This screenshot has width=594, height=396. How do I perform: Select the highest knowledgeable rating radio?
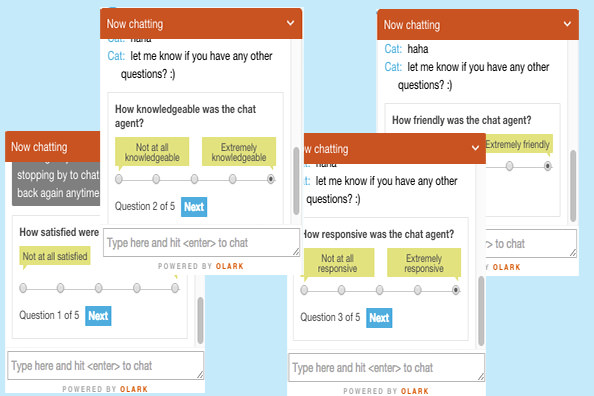click(x=270, y=179)
